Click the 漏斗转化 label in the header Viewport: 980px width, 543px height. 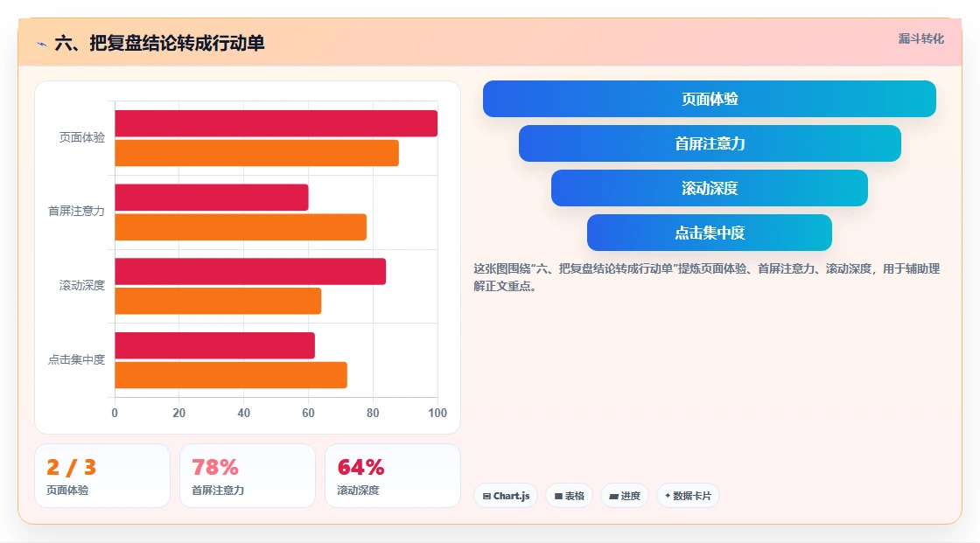(920, 38)
